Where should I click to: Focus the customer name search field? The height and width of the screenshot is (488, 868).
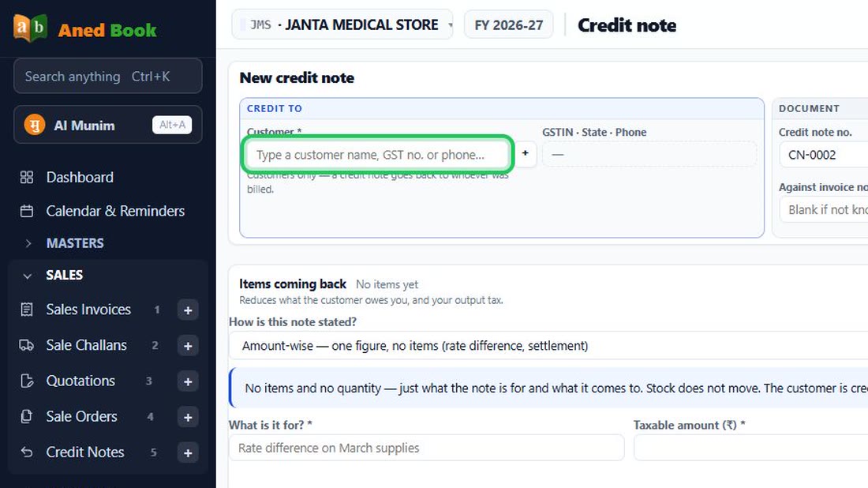(377, 155)
